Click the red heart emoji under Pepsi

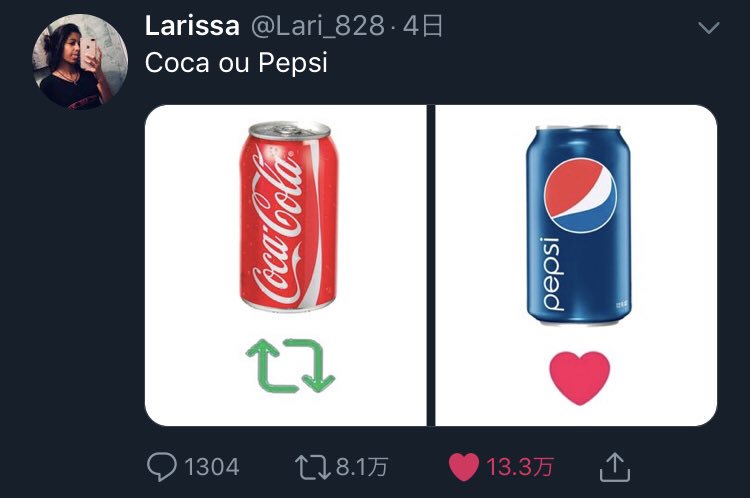pyautogui.click(x=580, y=375)
